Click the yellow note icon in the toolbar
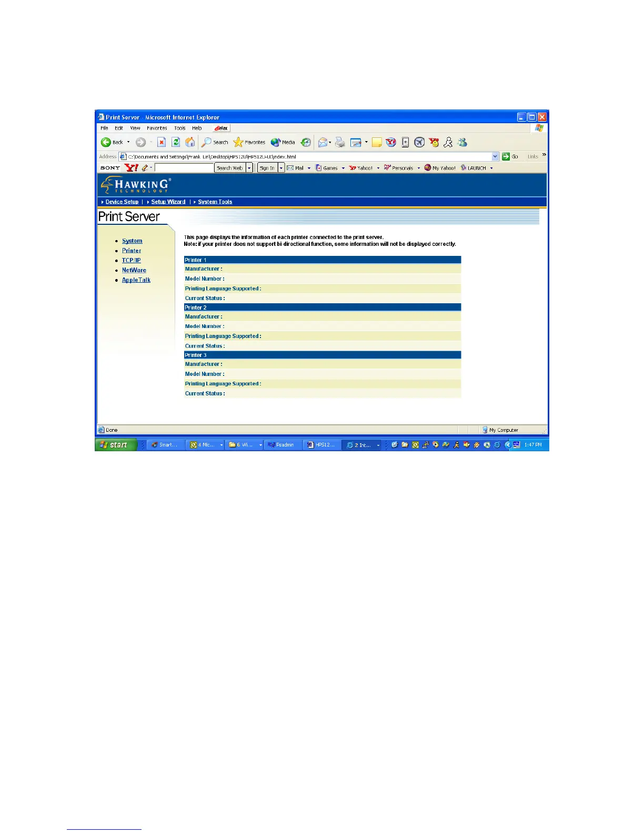The width and height of the screenshot is (644, 834). [377, 142]
